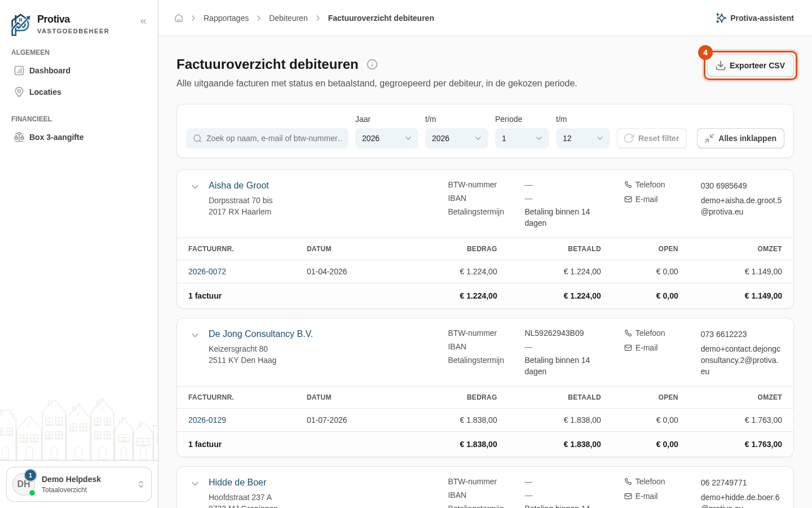Open the info icon beside page title
The image size is (812, 508).
pos(372,64)
